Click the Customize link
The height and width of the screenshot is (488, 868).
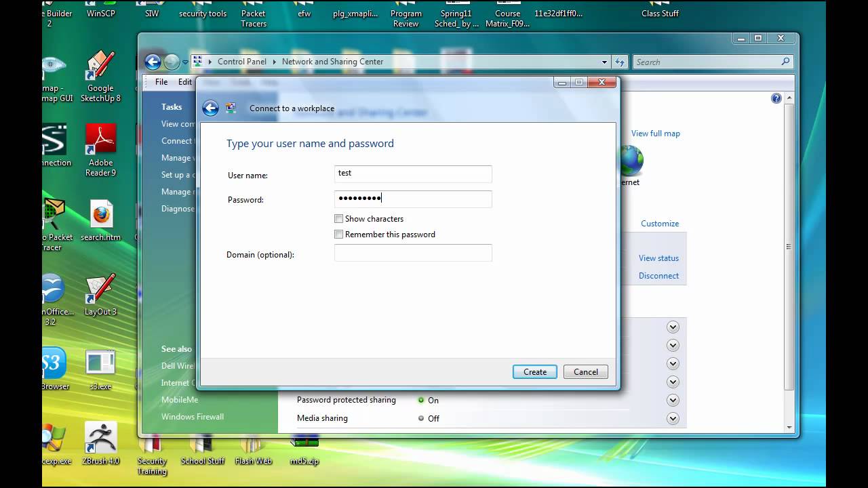(660, 224)
